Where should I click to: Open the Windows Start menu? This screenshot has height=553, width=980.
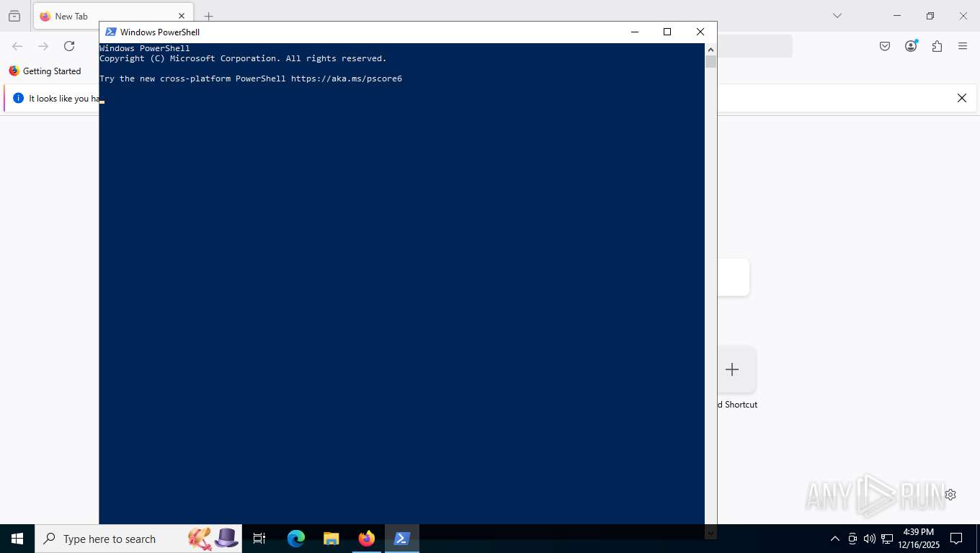tap(17, 539)
